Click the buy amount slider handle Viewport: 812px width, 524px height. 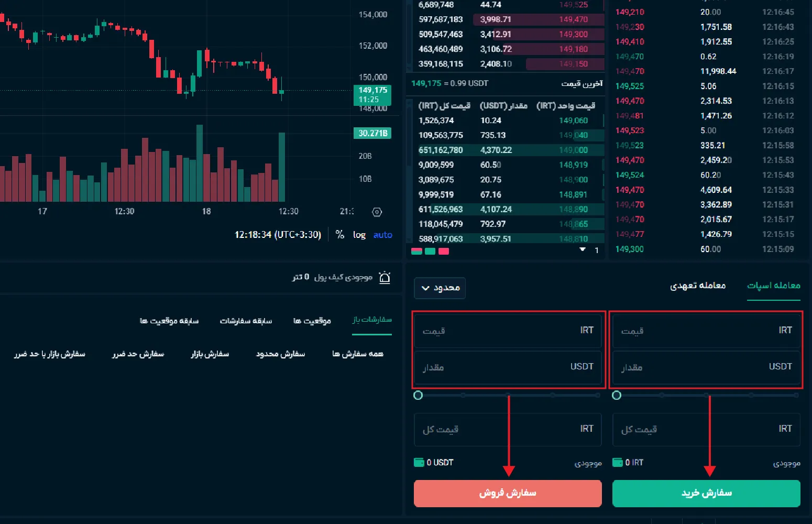[617, 395]
